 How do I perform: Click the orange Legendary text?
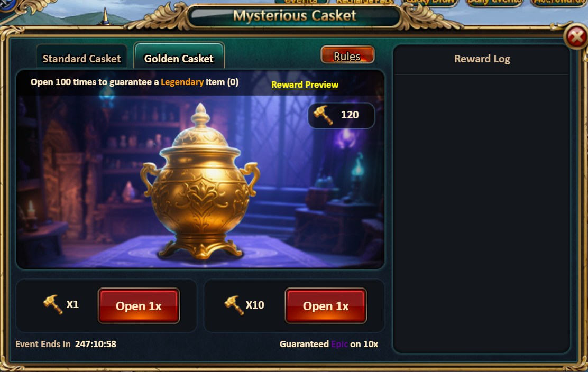pos(182,82)
